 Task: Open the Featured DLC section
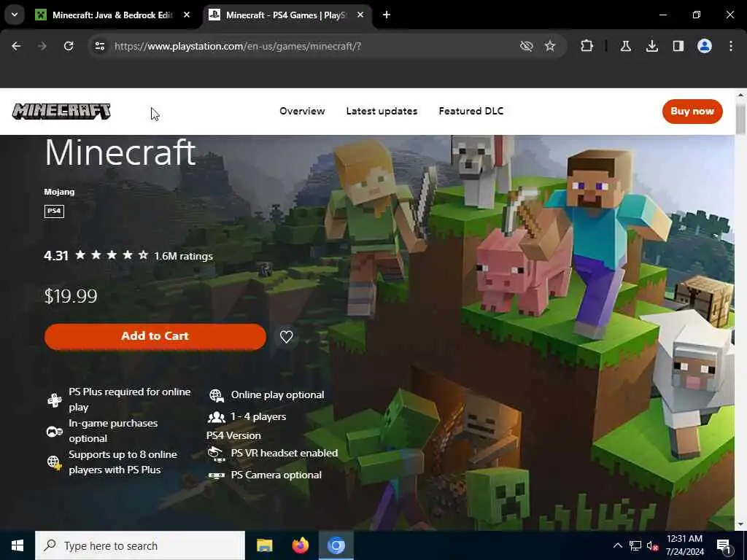[x=471, y=111]
